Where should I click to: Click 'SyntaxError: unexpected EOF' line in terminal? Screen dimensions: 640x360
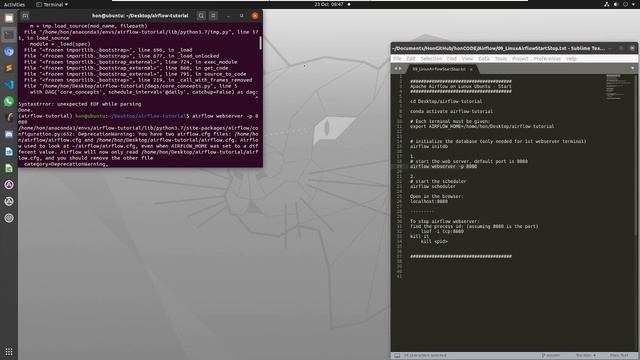tap(80, 104)
